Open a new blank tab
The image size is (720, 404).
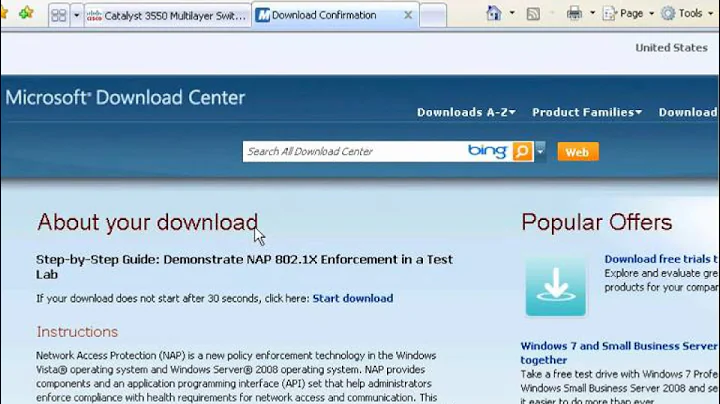coord(433,16)
